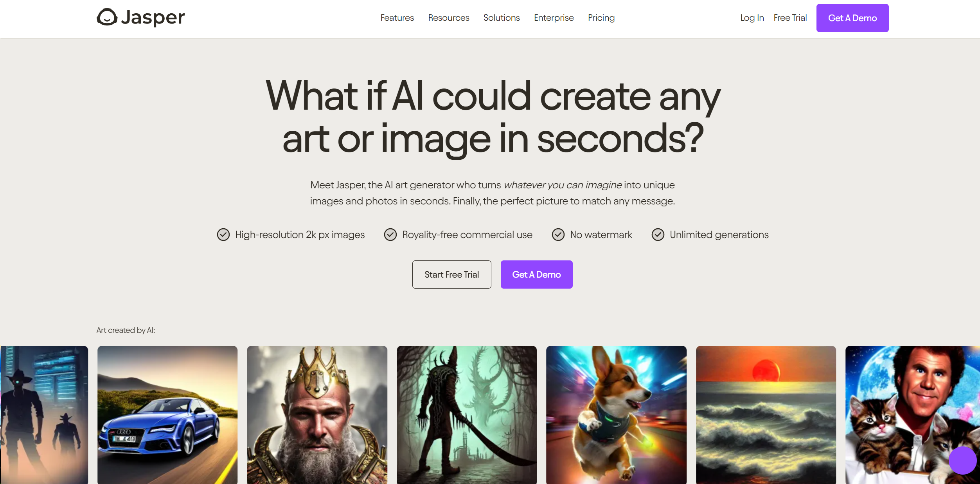View the red sunset ocean waves painting
Image resolution: width=980 pixels, height=484 pixels.
click(766, 415)
